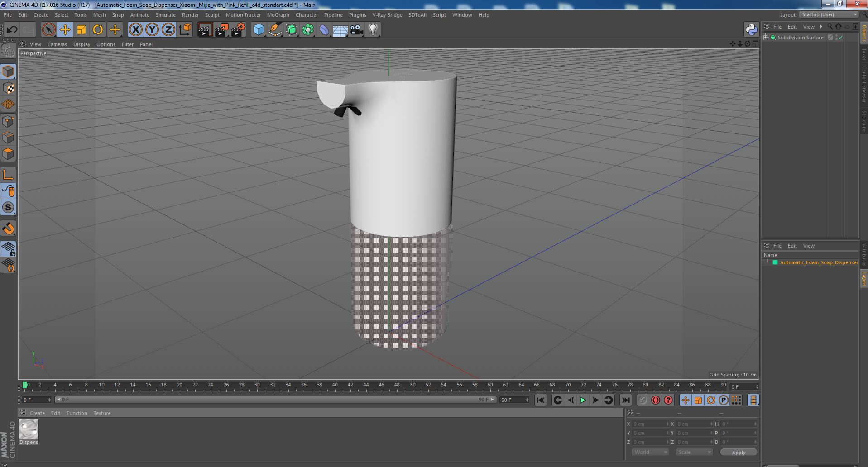Click Play Forward button
The image size is (868, 467).
coord(583,400)
